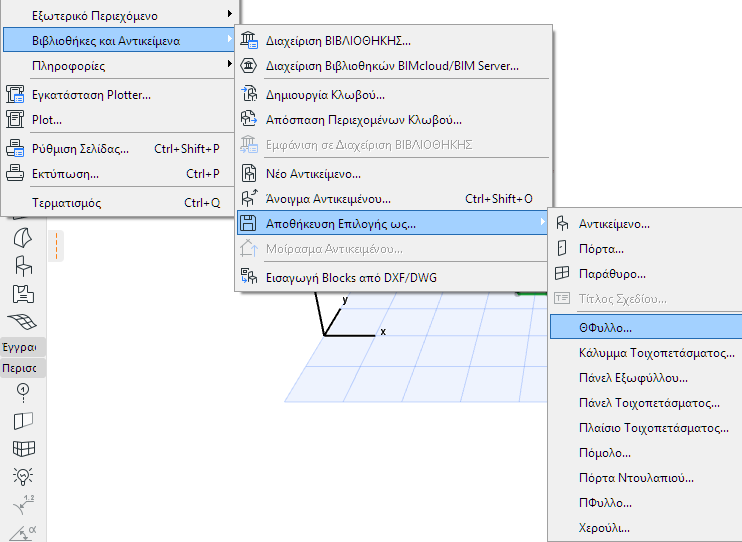
Task: Choose Εκτύπωση from the menu
Action: pos(119,174)
